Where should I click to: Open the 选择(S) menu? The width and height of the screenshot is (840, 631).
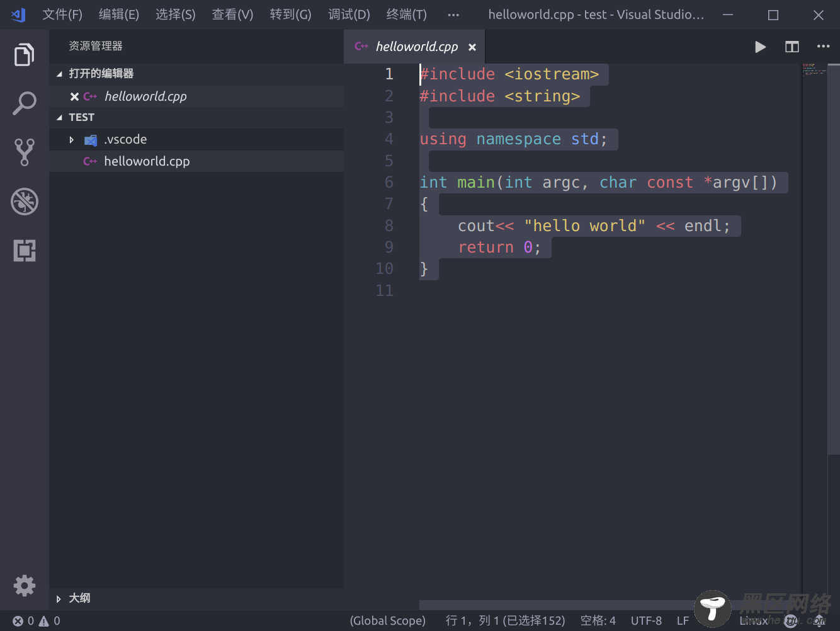coord(176,14)
